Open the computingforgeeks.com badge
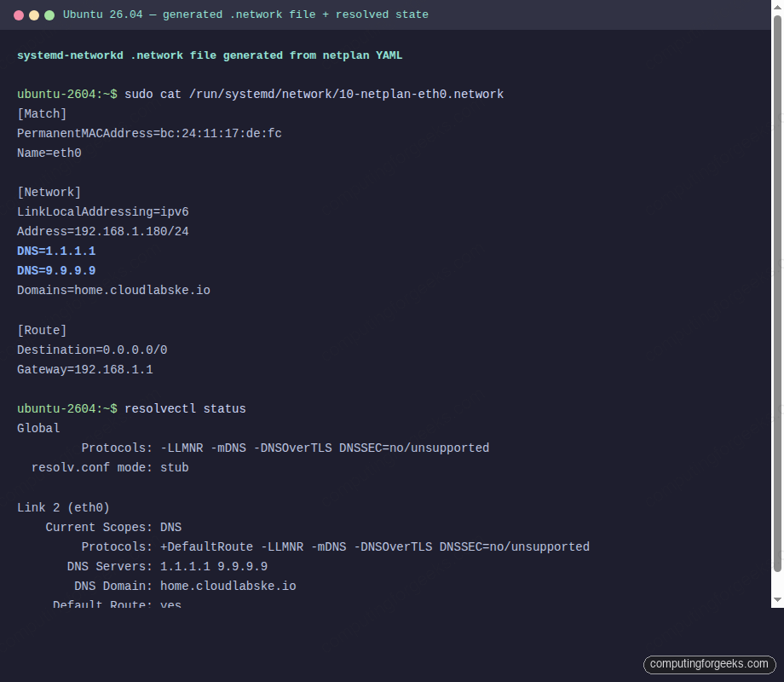This screenshot has height=682, width=784. coord(711,664)
